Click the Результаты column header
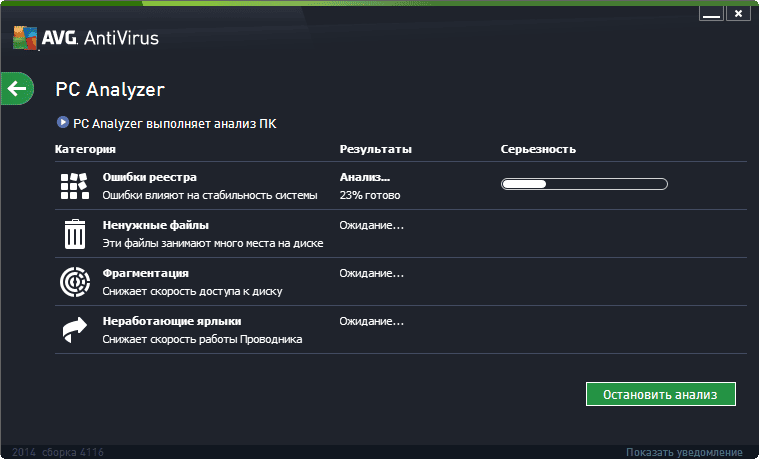The image size is (760, 460). (x=376, y=149)
